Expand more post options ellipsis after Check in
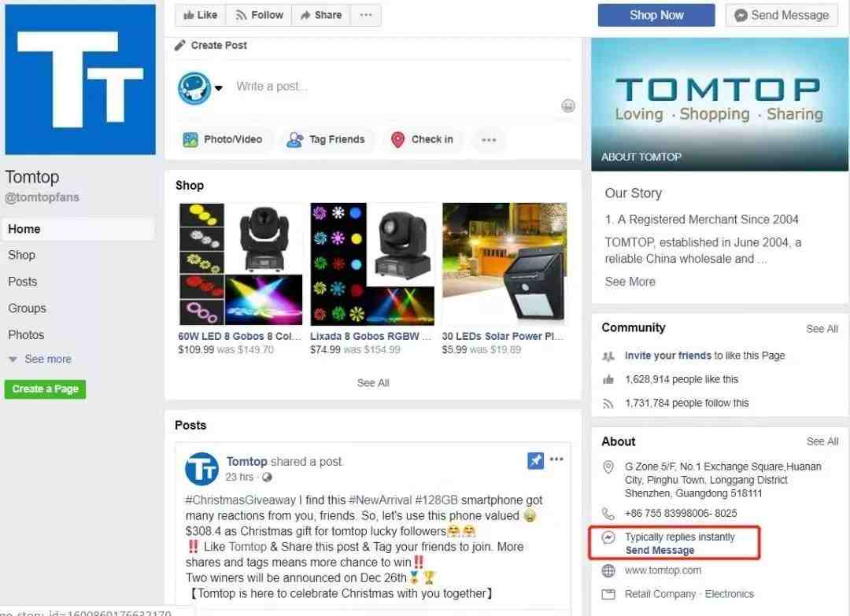Viewport: 850px width, 616px height. tap(489, 140)
